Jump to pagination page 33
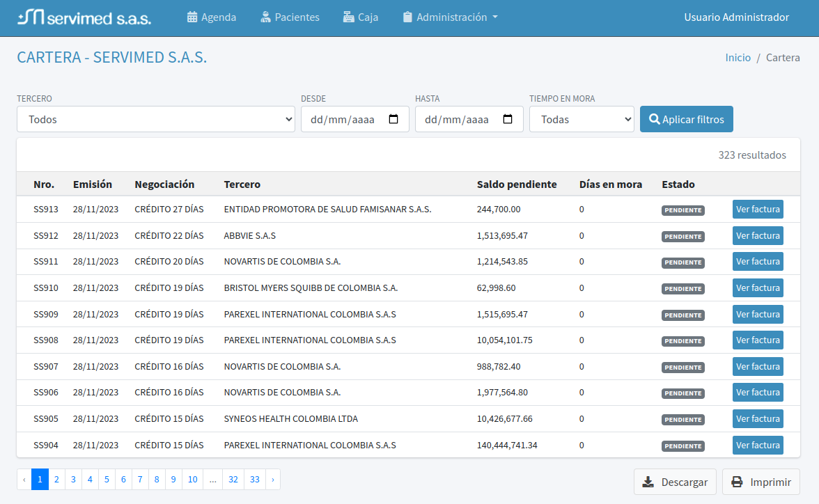The height and width of the screenshot is (504, 819). pyautogui.click(x=255, y=480)
